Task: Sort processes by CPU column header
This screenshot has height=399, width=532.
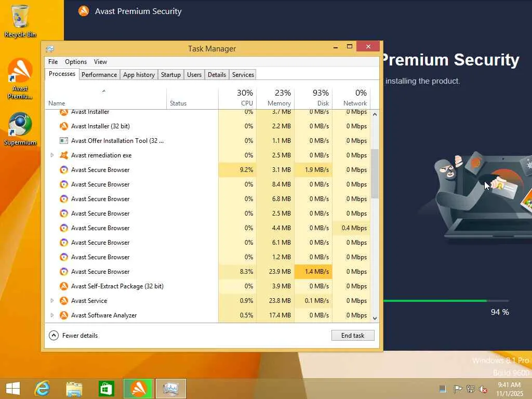Action: click(237, 97)
